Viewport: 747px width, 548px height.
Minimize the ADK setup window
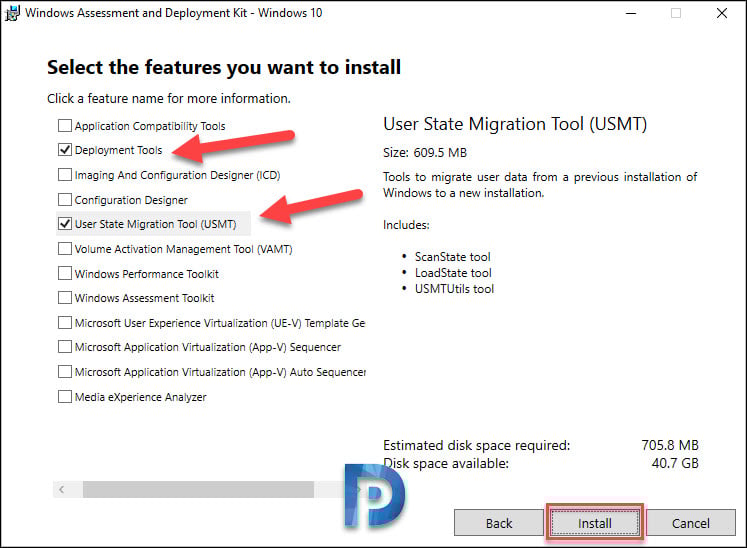click(631, 13)
